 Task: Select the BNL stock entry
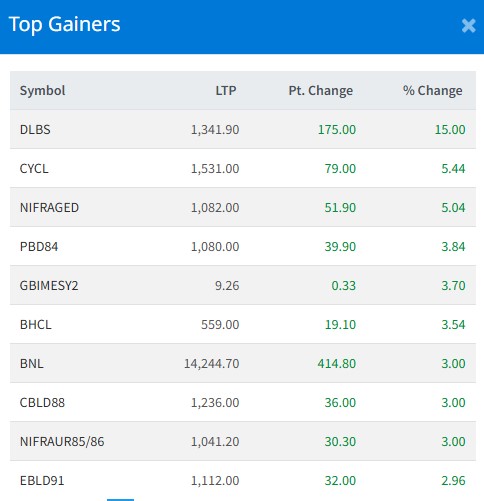tap(243, 363)
